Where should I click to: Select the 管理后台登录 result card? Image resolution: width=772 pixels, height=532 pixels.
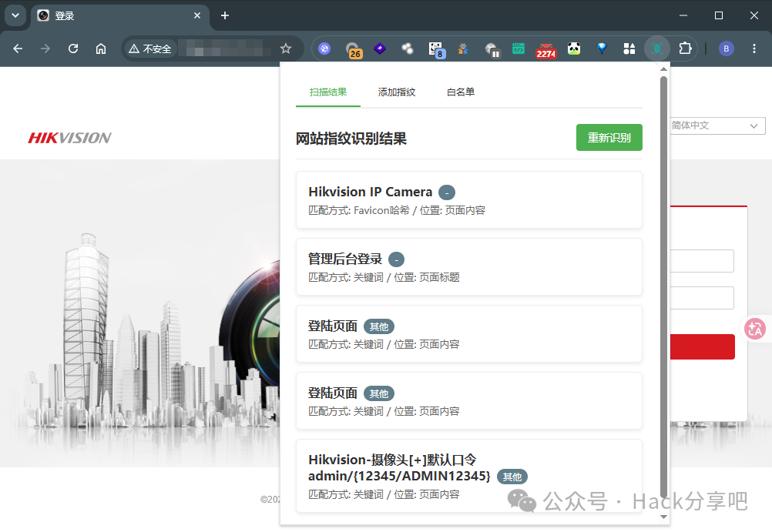coord(468,266)
